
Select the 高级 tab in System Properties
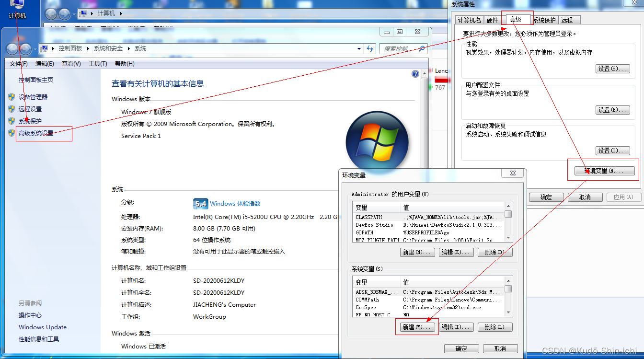tap(516, 19)
